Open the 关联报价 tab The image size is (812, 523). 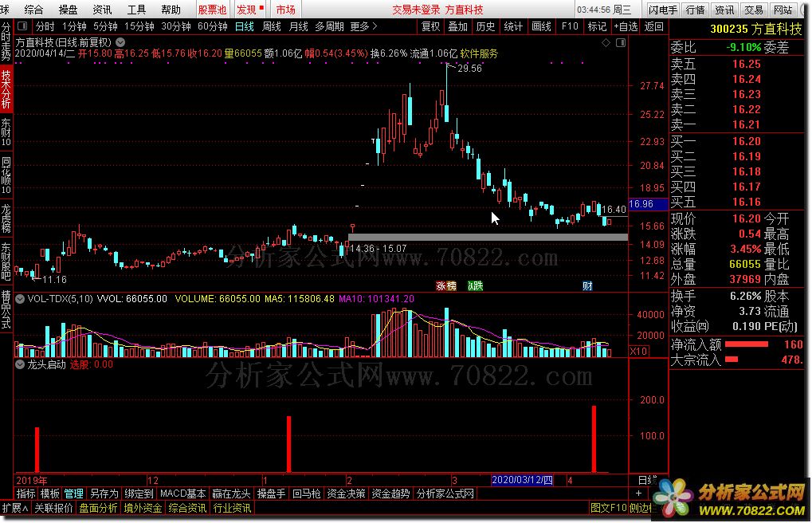tap(53, 508)
